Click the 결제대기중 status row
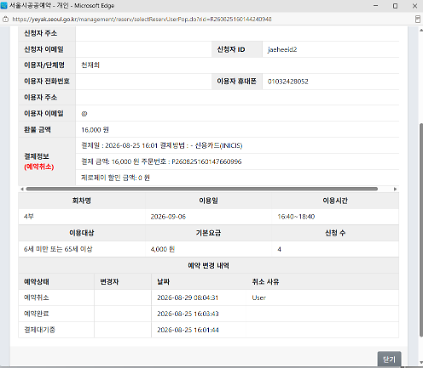 tap(208, 330)
